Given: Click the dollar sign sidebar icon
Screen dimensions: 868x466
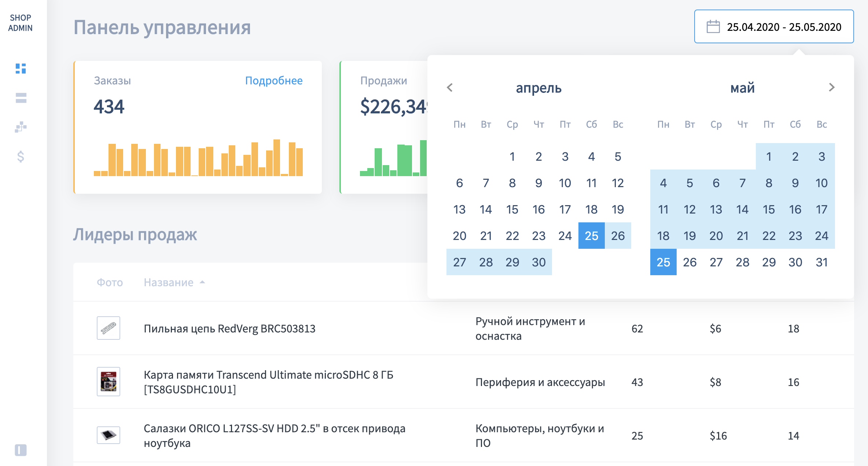Looking at the screenshot, I should pos(21,157).
